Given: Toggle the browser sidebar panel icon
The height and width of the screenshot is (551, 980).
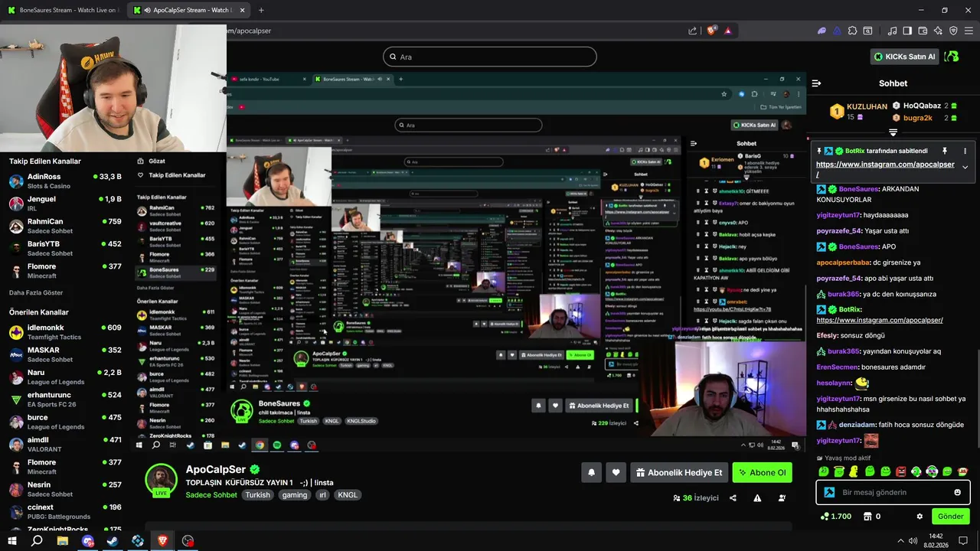Looking at the screenshot, I should point(907,31).
